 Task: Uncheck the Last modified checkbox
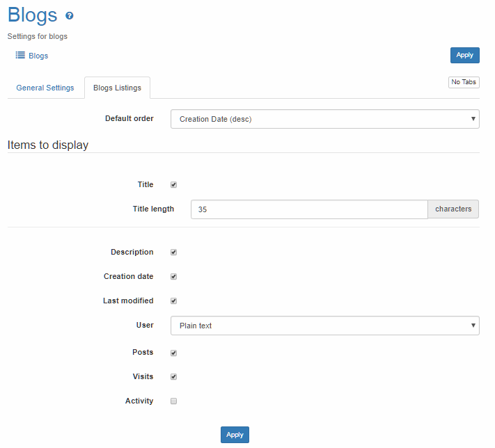point(174,301)
